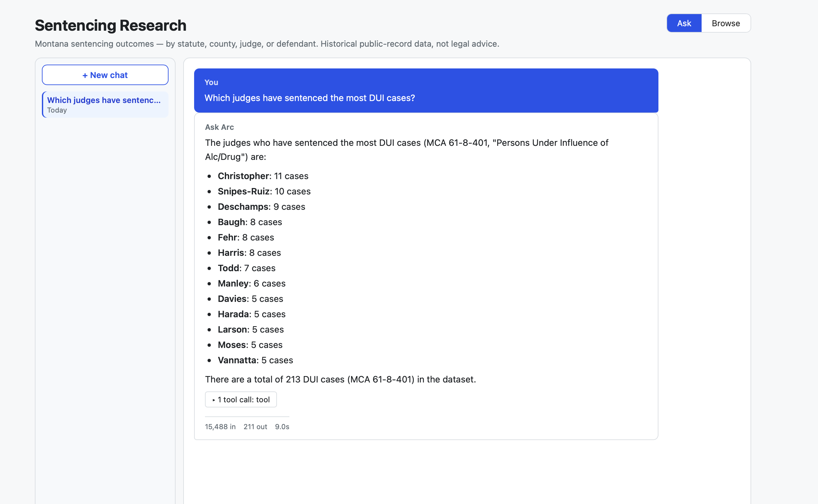Select the 'Vannatta: 5 cases' entry
Screen dimensions: 818x504
pos(255,360)
